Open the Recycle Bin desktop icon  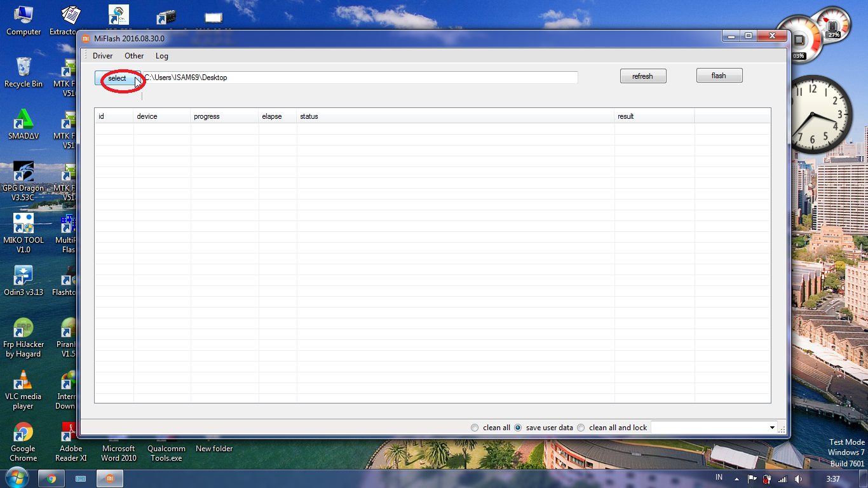click(24, 72)
